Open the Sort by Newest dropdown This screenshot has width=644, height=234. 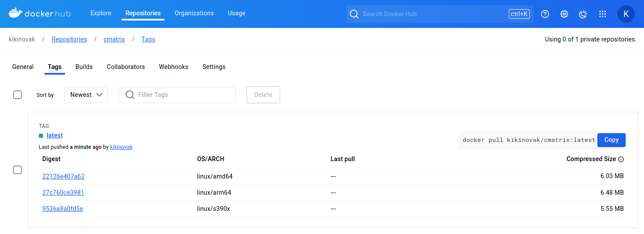[86, 95]
